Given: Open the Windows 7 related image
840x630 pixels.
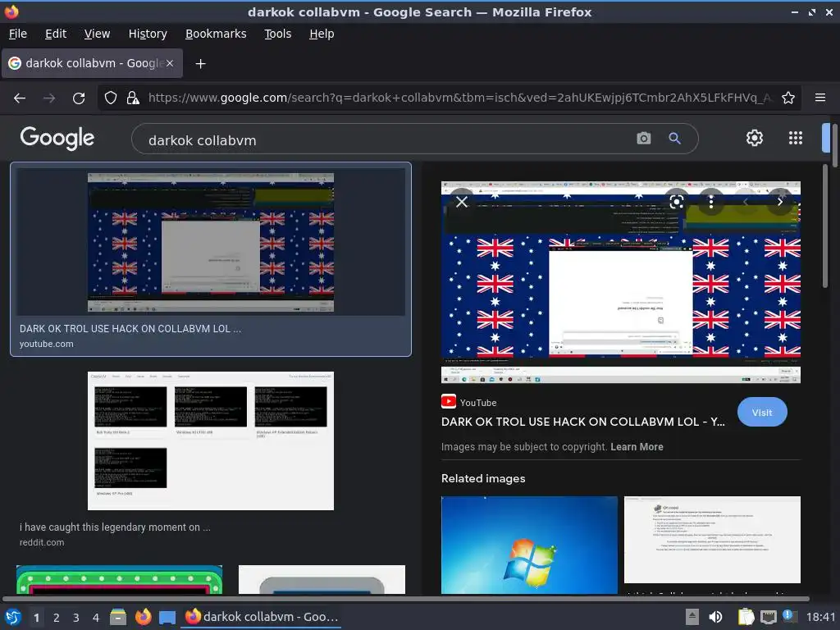Looking at the screenshot, I should pos(529,545).
